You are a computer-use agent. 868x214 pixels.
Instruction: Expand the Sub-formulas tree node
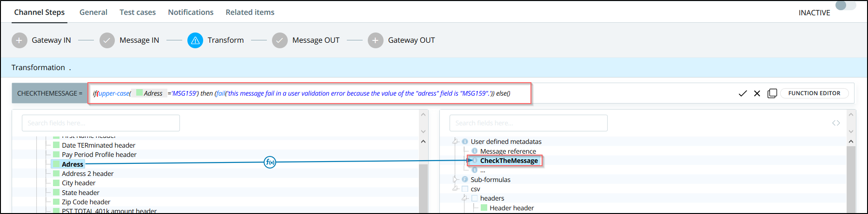pyautogui.click(x=455, y=180)
